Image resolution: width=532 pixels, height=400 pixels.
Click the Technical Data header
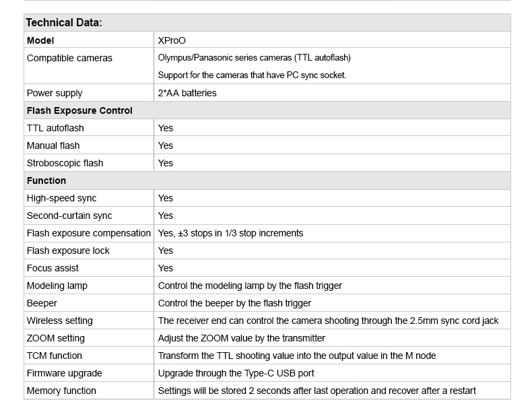[64, 23]
